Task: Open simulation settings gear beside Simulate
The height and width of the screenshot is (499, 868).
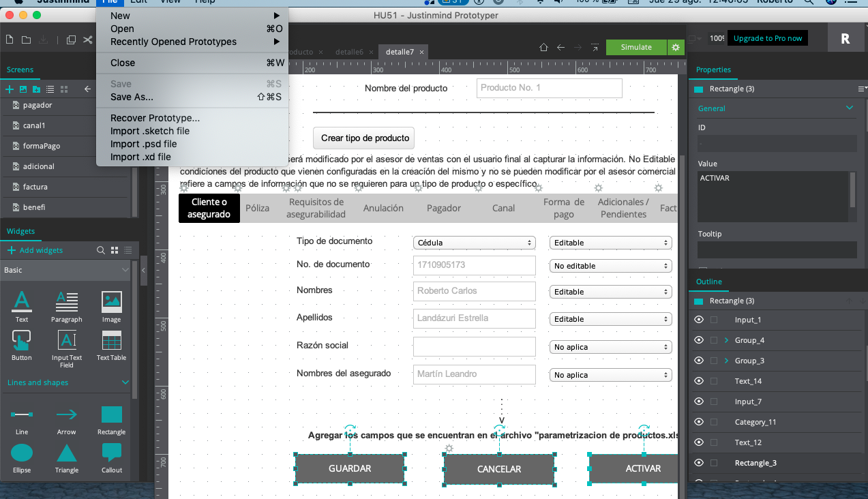Action: tap(676, 47)
